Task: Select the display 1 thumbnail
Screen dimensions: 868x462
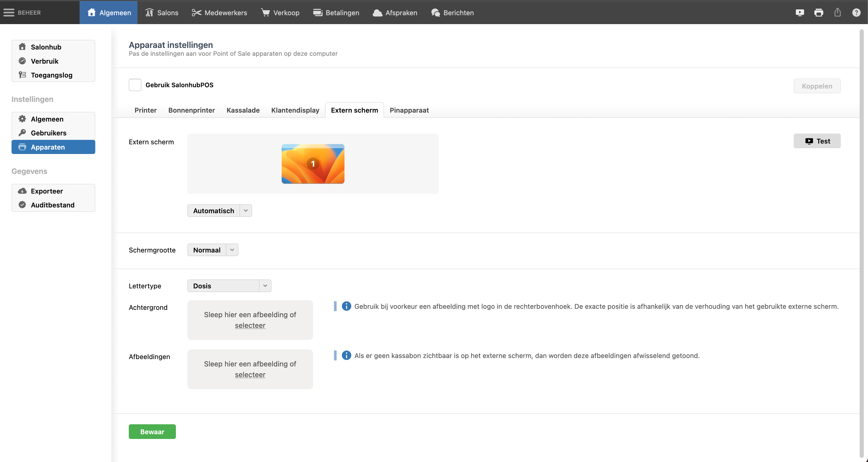Action: [313, 164]
